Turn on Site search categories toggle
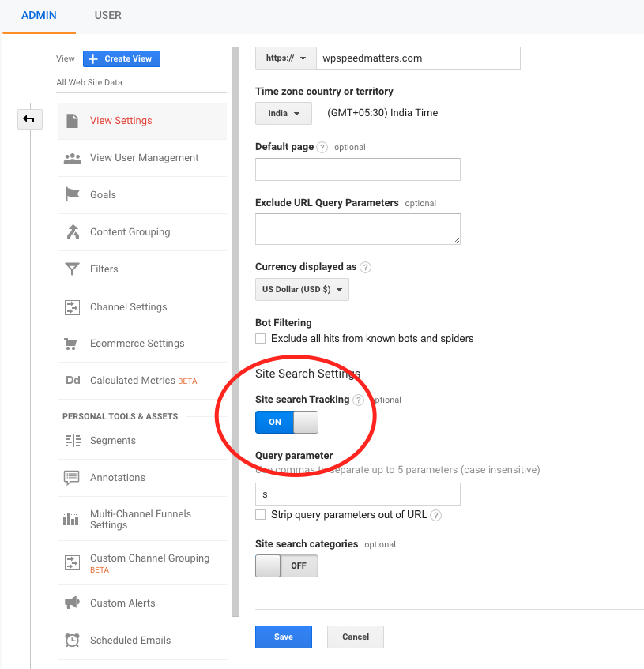Image resolution: width=644 pixels, height=669 pixels. (286, 566)
